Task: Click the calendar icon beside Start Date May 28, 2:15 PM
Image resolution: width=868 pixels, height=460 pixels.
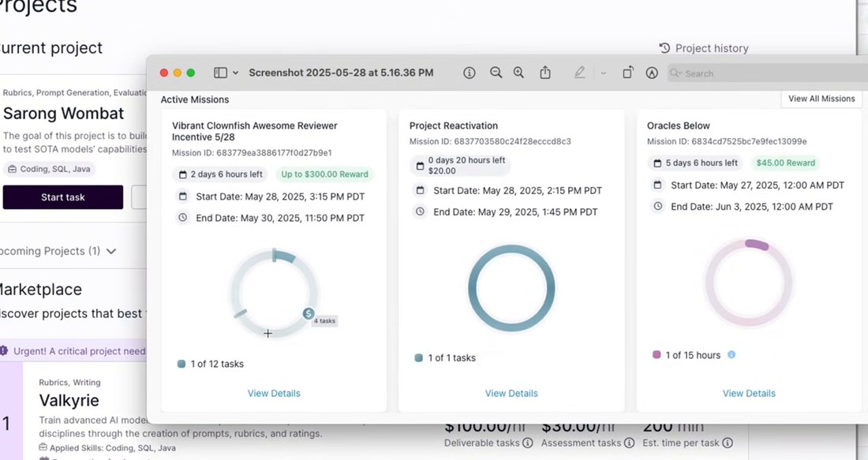Action: [x=420, y=190]
